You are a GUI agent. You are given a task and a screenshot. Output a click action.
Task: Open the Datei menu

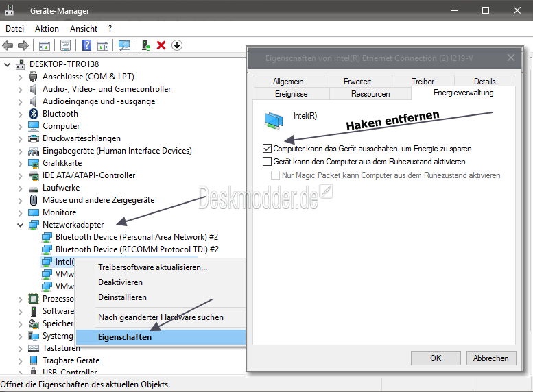click(14, 29)
